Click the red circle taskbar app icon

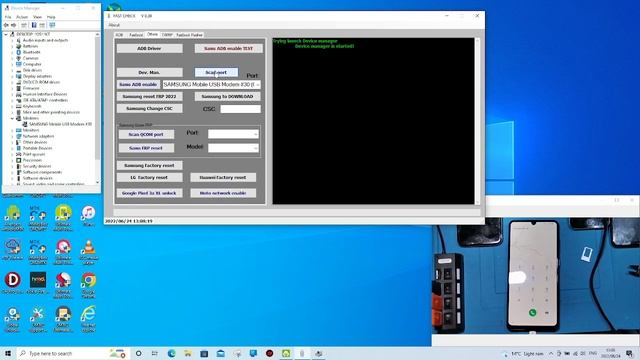pyautogui.click(x=269, y=353)
